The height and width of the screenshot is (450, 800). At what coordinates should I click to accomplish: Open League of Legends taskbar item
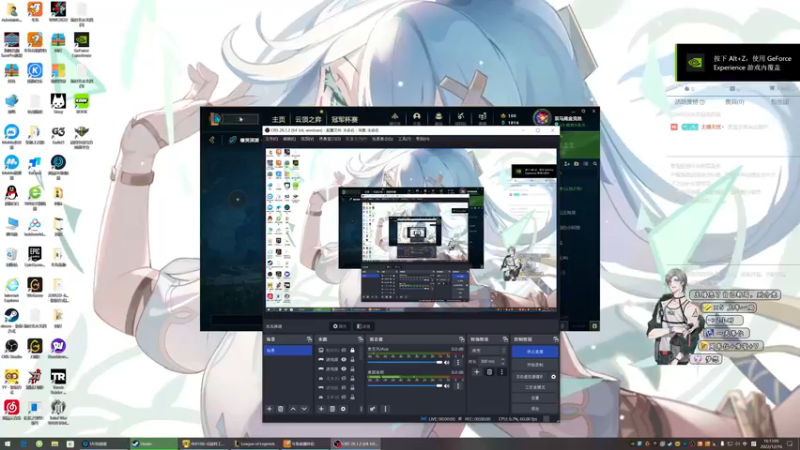tap(255, 444)
